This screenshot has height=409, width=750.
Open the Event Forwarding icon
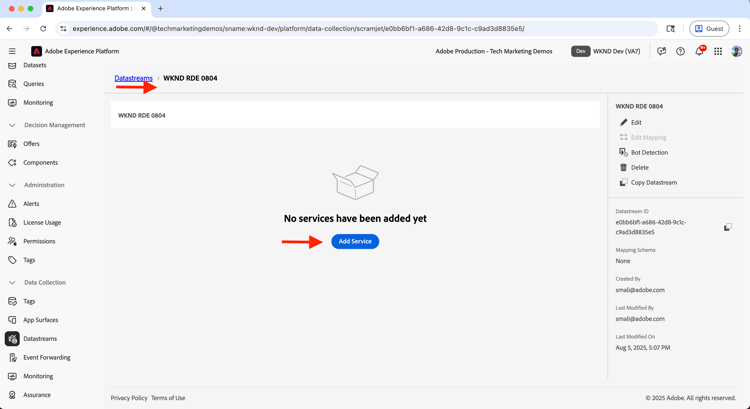pyautogui.click(x=12, y=357)
